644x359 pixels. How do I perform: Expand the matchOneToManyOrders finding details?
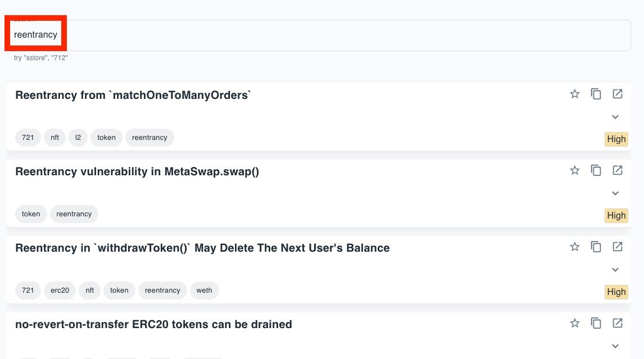coord(615,117)
